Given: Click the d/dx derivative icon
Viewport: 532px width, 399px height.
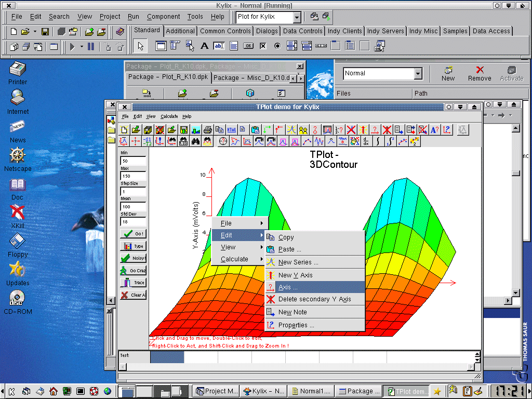Looking at the screenshot, I should pyautogui.click(x=367, y=141).
